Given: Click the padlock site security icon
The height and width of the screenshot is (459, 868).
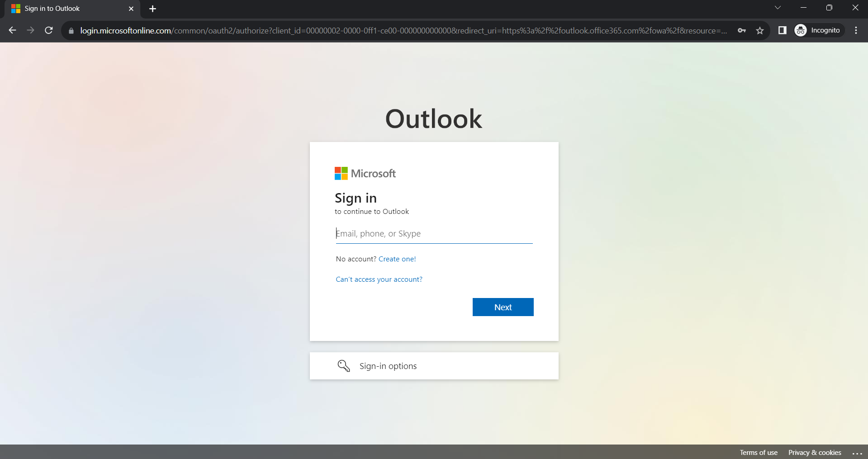Looking at the screenshot, I should click(x=71, y=30).
